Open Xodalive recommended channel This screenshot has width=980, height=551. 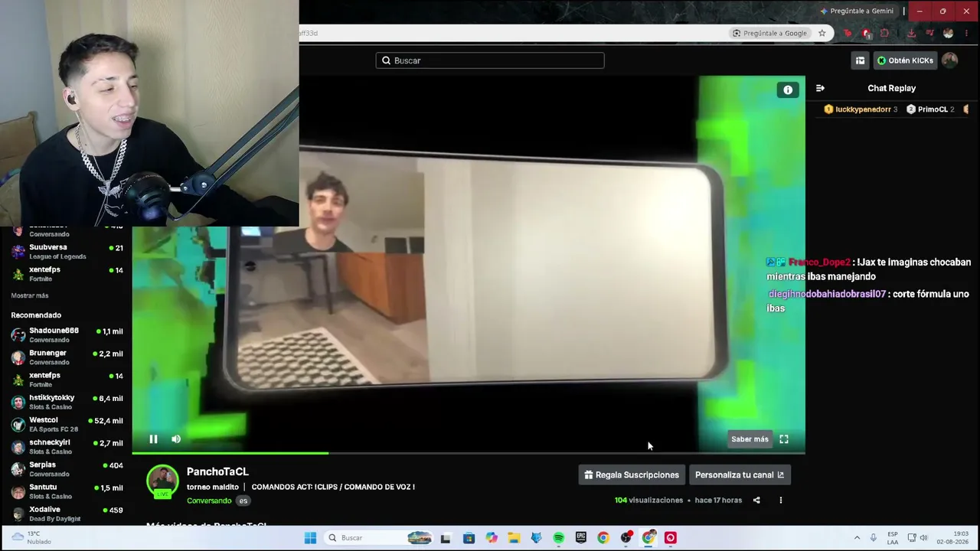click(x=67, y=513)
